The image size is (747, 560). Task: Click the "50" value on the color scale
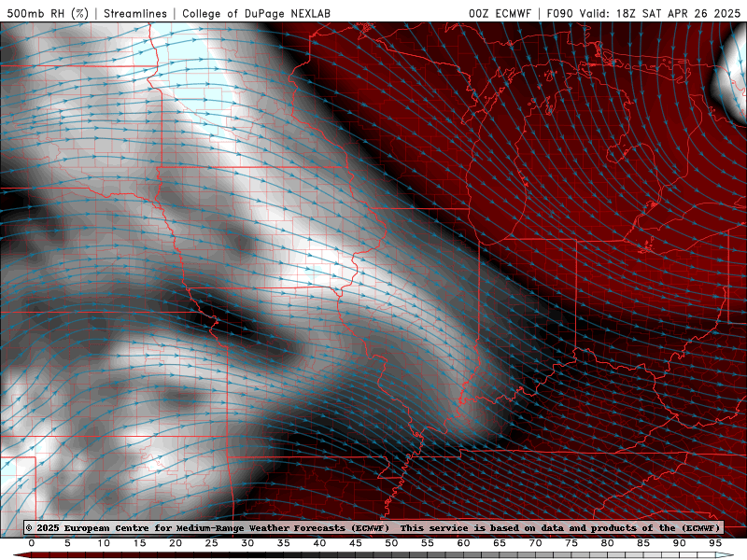[391, 543]
